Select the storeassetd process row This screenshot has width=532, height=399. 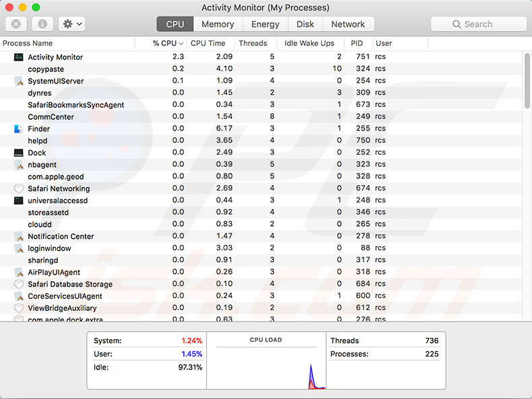pos(261,212)
